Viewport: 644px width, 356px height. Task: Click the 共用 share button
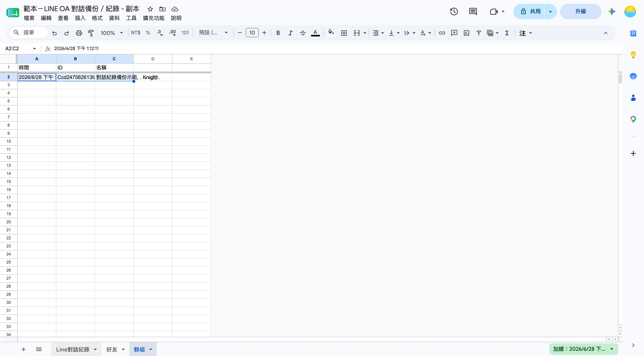click(529, 12)
